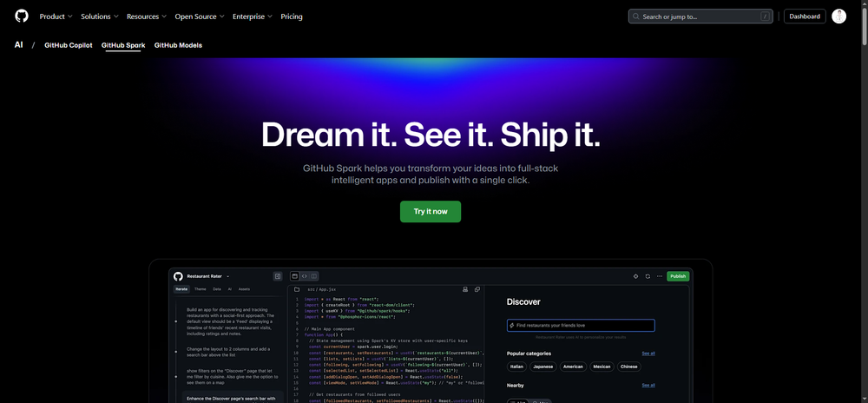Click the magnifier icon in the search box
Viewport: 868px width, 403px height.
[x=636, y=17]
